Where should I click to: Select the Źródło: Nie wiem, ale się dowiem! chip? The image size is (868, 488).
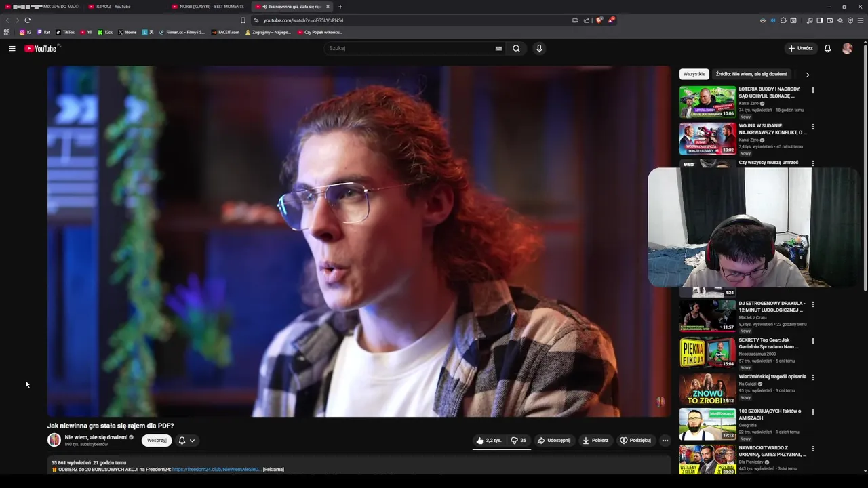point(751,74)
